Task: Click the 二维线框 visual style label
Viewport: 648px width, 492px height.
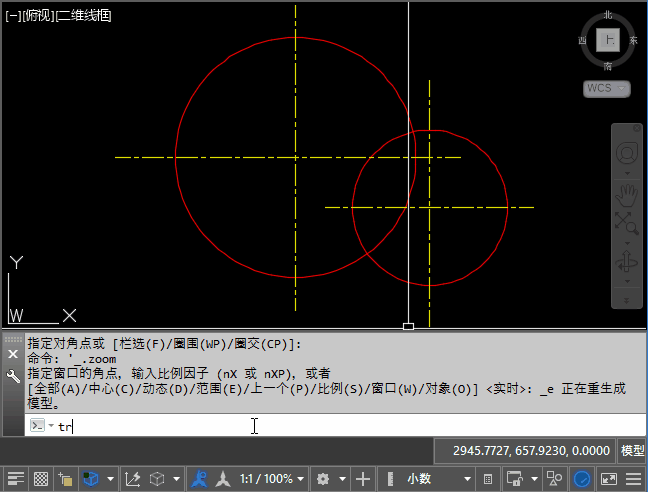Action: pyautogui.click(x=84, y=15)
